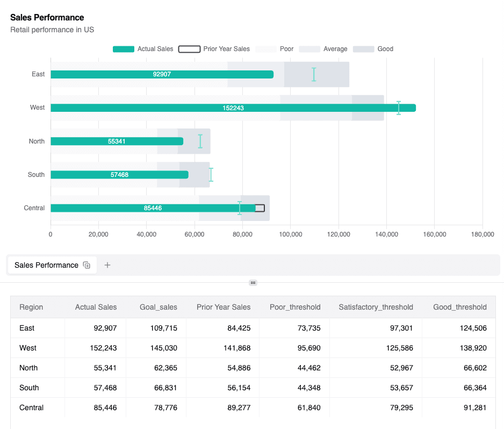This screenshot has width=504, height=429.
Task: Click the Good legend color swatch
Action: click(x=363, y=49)
